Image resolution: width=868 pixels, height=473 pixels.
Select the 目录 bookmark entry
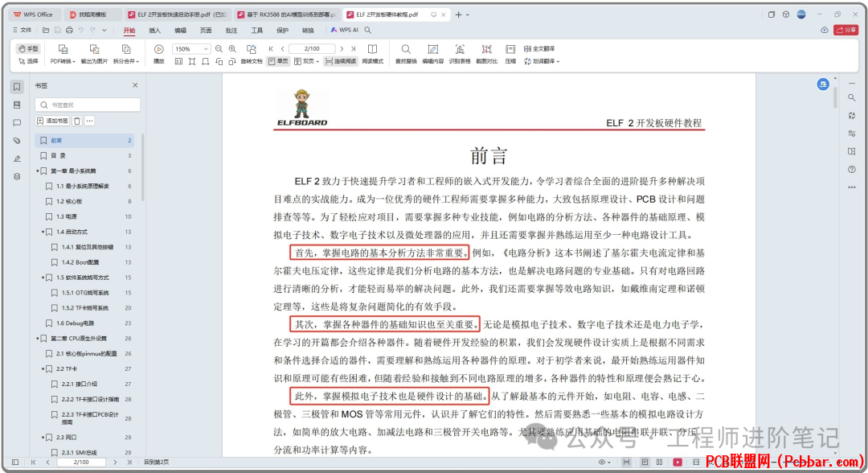point(84,155)
